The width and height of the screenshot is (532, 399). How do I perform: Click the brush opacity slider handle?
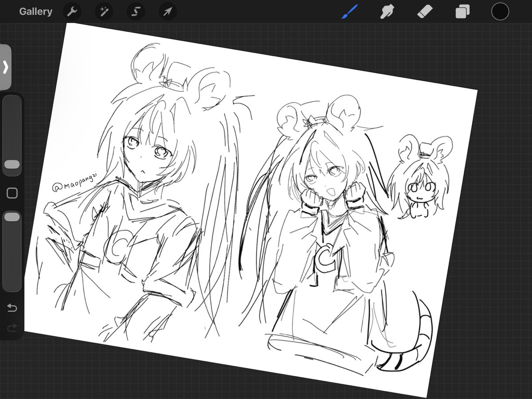[x=12, y=217]
